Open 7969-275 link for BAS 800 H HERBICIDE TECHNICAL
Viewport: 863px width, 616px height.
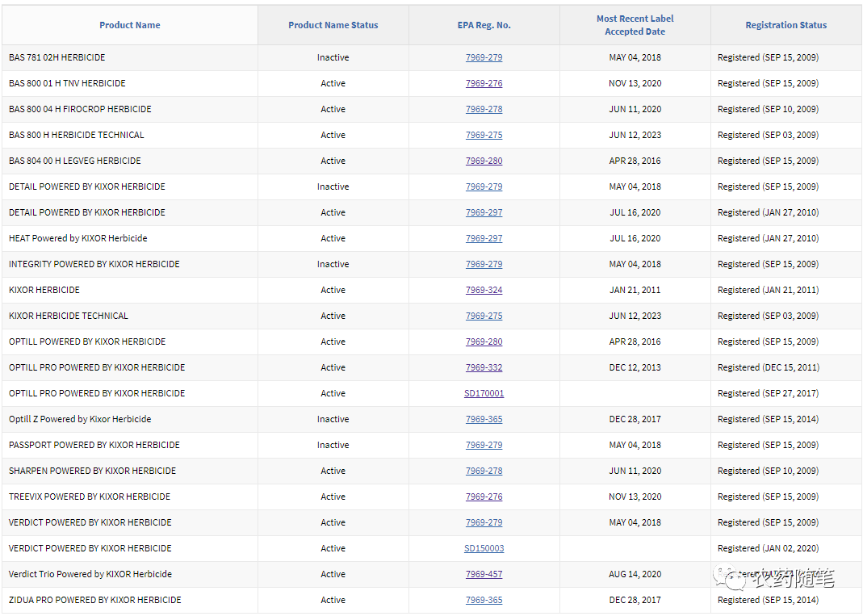(x=484, y=135)
